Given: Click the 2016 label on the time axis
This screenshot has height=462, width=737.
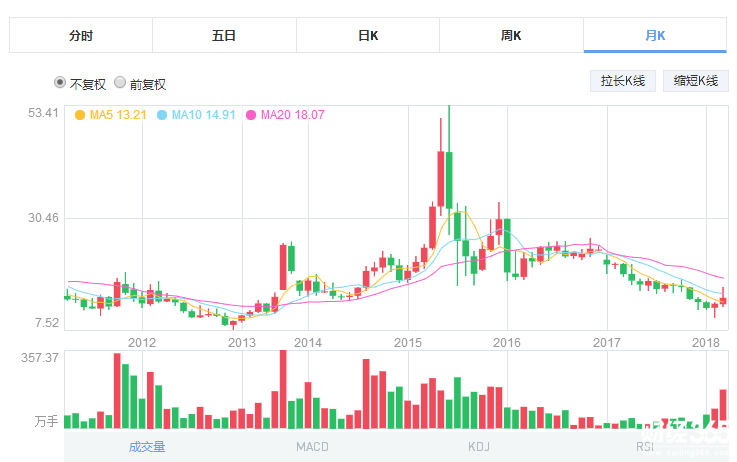Looking at the screenshot, I should [507, 343].
